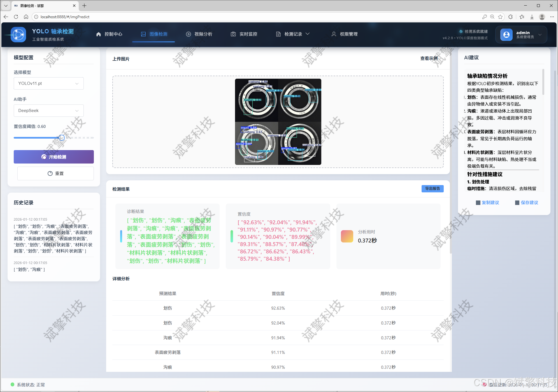Click the browser extensions puzzle icon
This screenshot has width=558, height=392.
click(x=510, y=17)
